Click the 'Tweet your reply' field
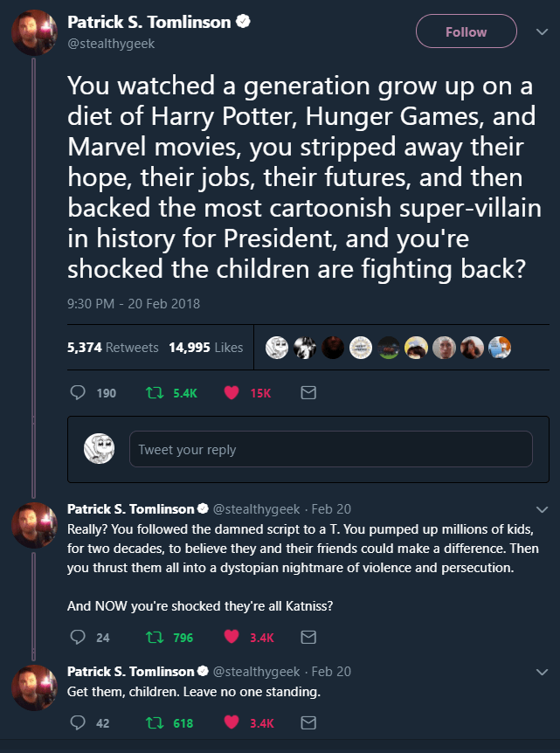Image resolution: width=560 pixels, height=753 pixels. click(330, 449)
